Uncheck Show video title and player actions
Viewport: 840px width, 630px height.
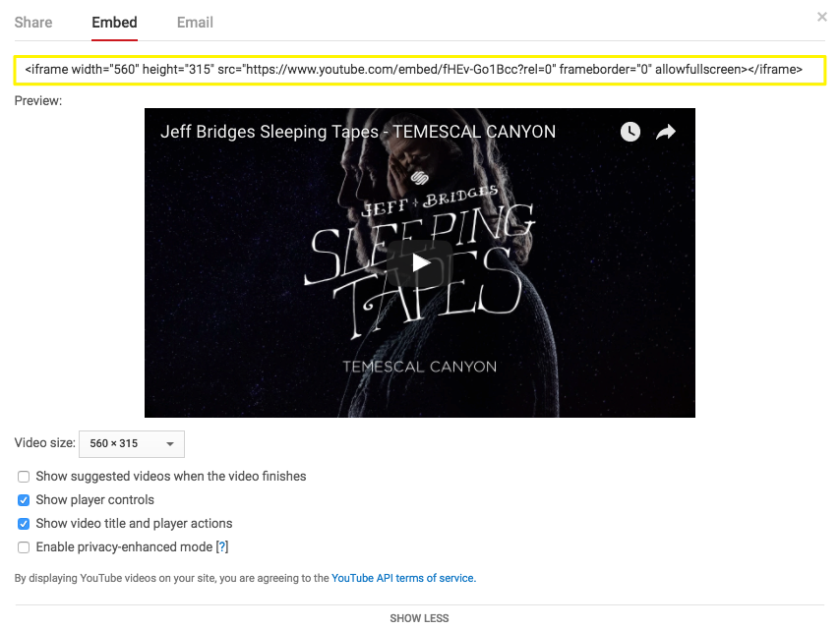(x=24, y=524)
